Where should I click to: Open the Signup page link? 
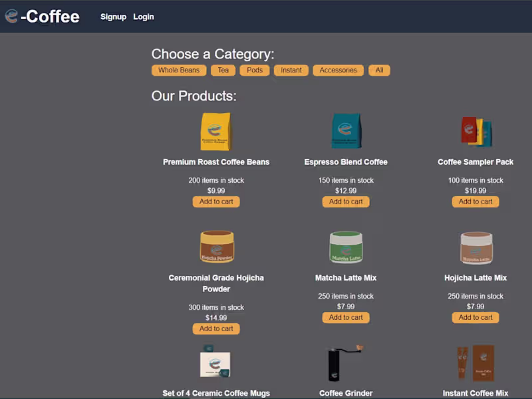pos(113,17)
